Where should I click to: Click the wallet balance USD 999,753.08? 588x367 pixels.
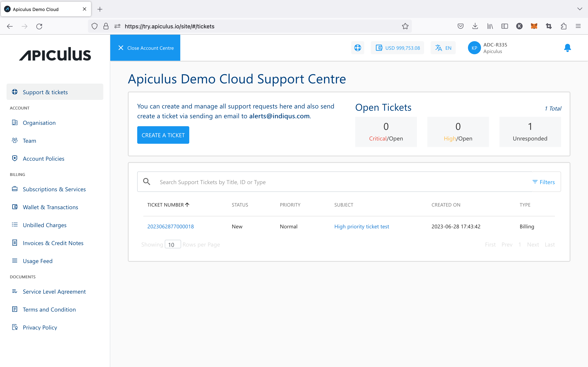(x=398, y=48)
